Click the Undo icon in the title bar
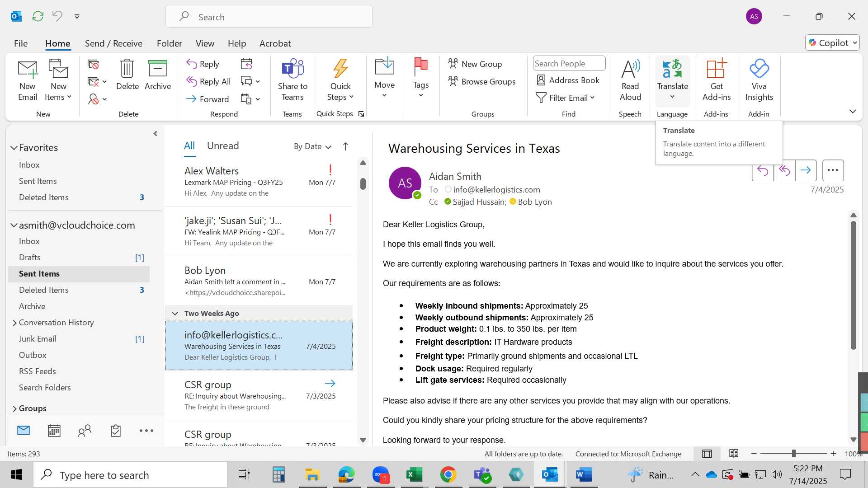This screenshot has width=868, height=488. pyautogui.click(x=57, y=16)
